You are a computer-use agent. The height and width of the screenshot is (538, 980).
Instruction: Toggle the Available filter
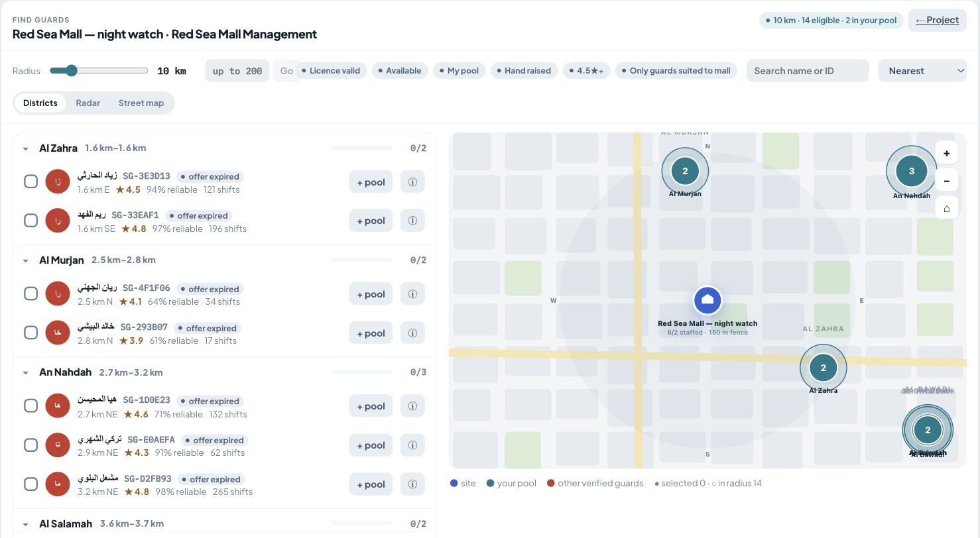tap(400, 70)
